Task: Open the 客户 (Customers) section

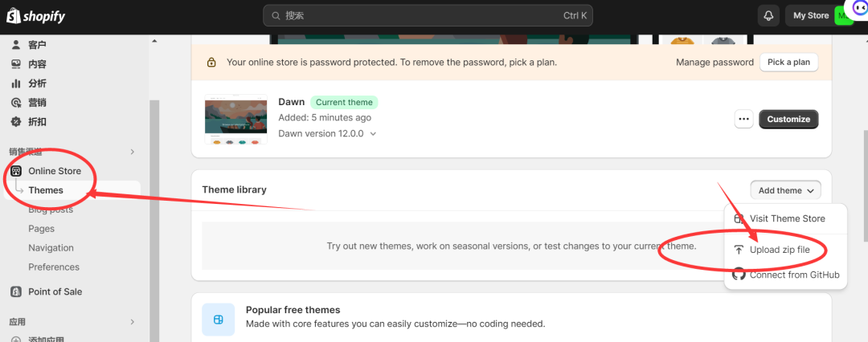Action: (37, 45)
